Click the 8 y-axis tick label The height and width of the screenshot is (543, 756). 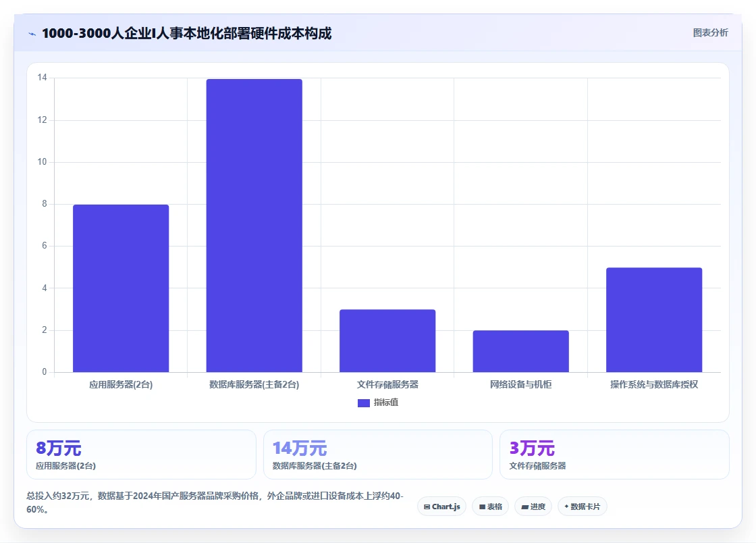[45, 204]
